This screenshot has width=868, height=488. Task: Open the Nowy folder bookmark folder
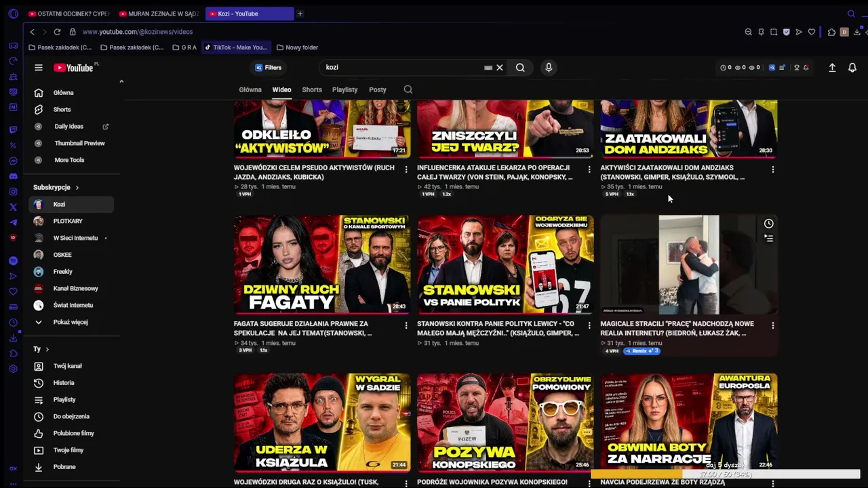[297, 47]
